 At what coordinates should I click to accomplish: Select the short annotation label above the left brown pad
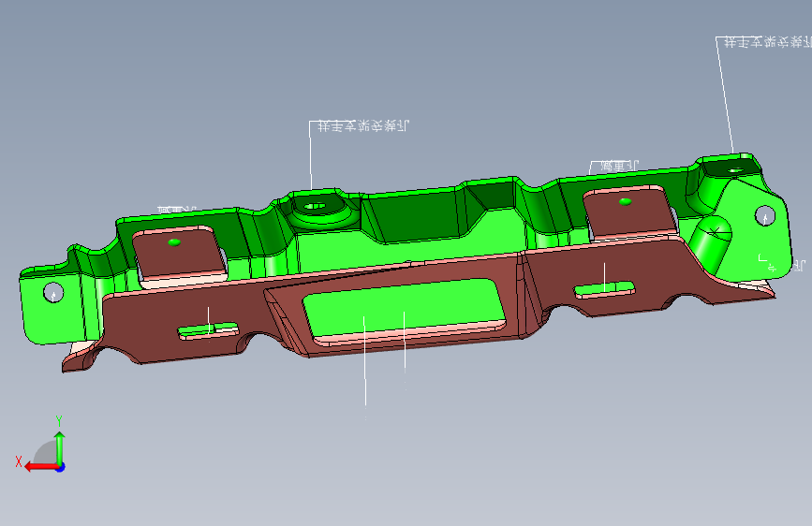pyautogui.click(x=177, y=210)
